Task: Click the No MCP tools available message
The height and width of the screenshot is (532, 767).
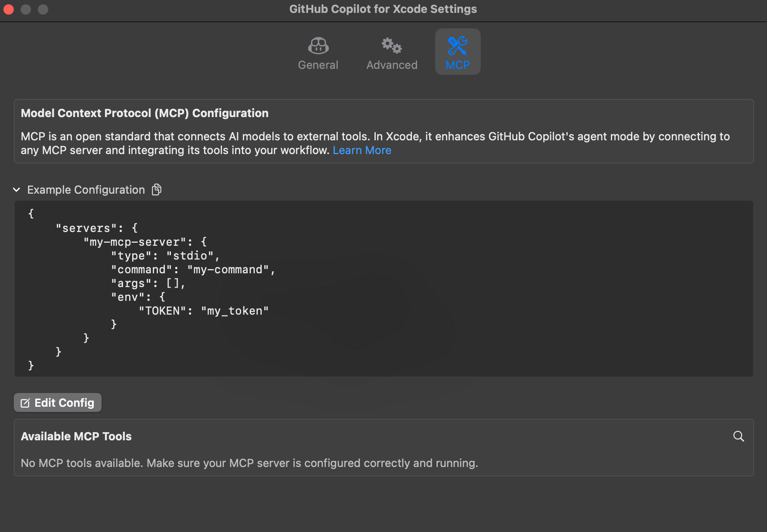Action: (x=250, y=463)
